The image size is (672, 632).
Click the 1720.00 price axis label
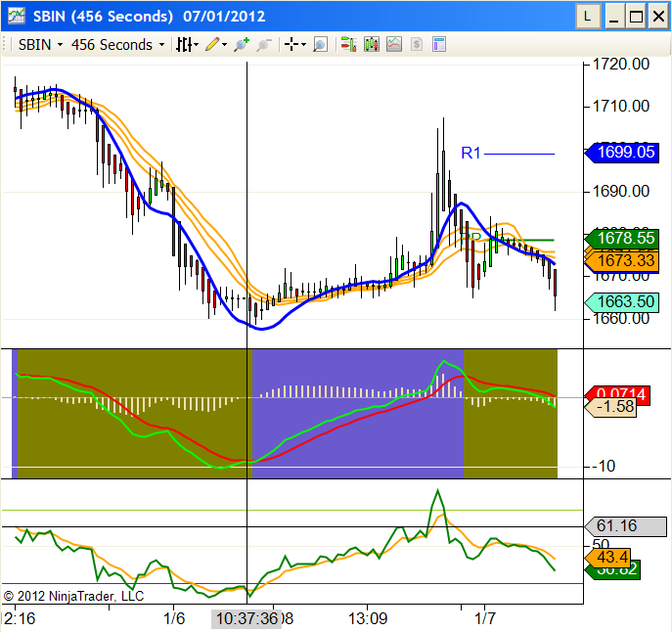point(620,65)
